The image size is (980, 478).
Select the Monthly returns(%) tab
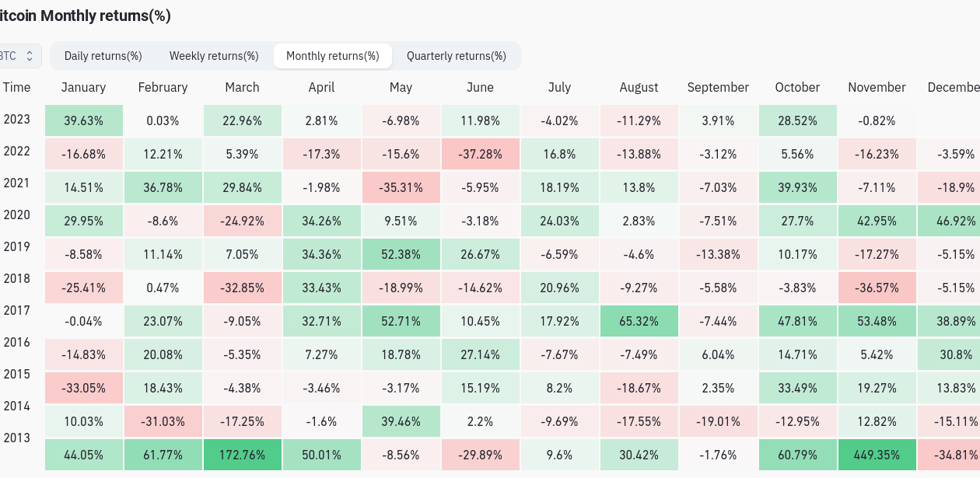click(x=333, y=56)
